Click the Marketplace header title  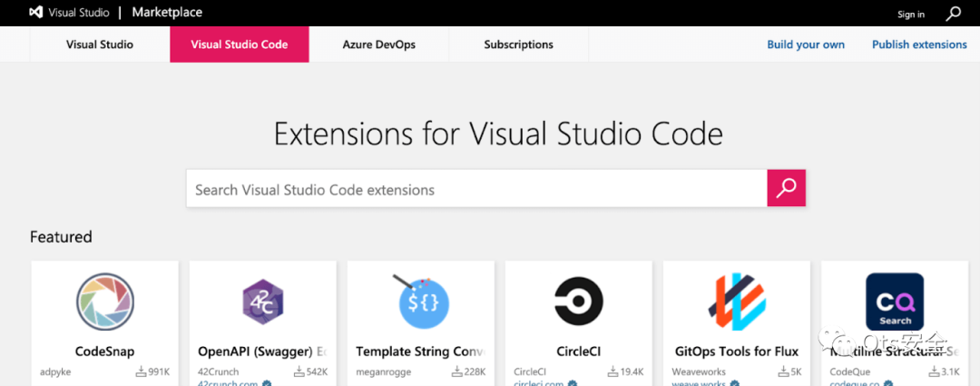[x=167, y=13]
